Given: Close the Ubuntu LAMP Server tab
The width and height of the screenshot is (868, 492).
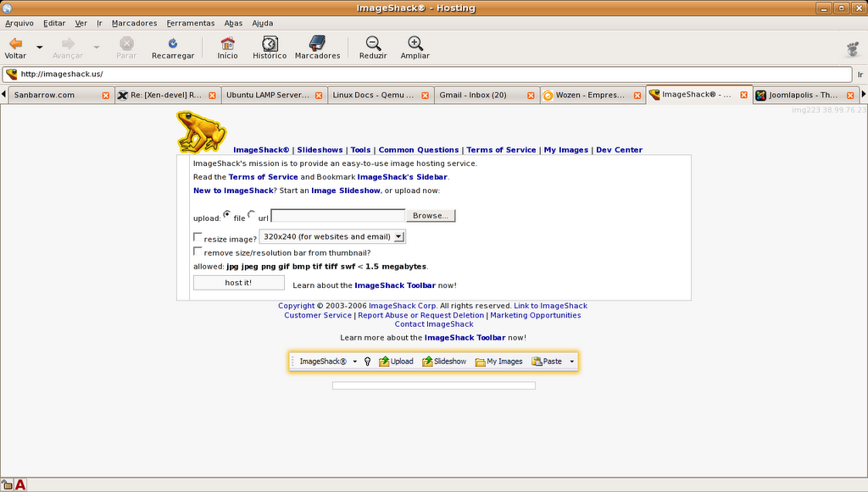Looking at the screenshot, I should pyautogui.click(x=319, y=95).
